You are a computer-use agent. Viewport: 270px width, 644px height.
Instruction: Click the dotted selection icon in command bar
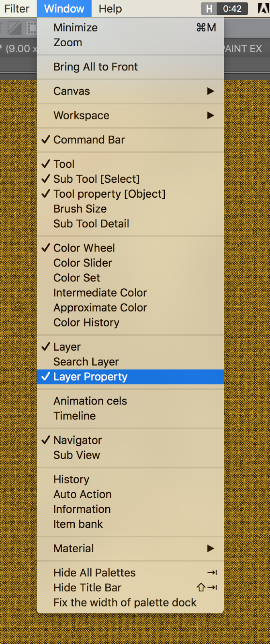pos(31,28)
